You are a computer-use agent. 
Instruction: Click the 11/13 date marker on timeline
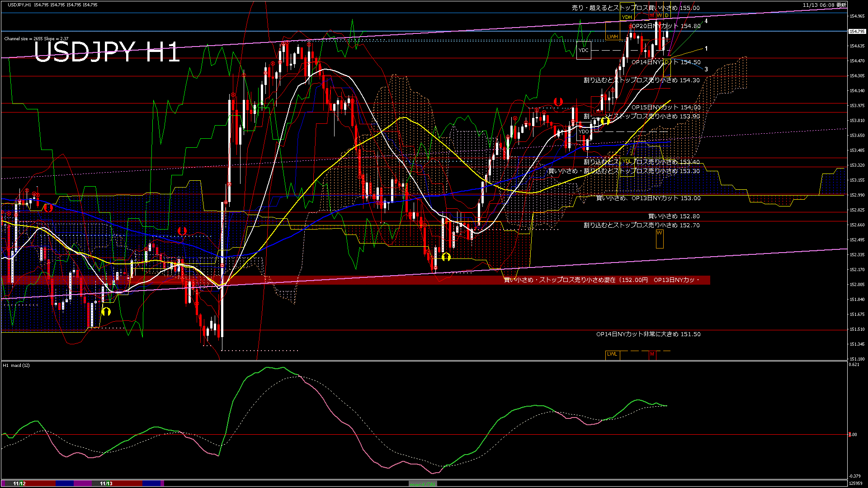point(106,483)
